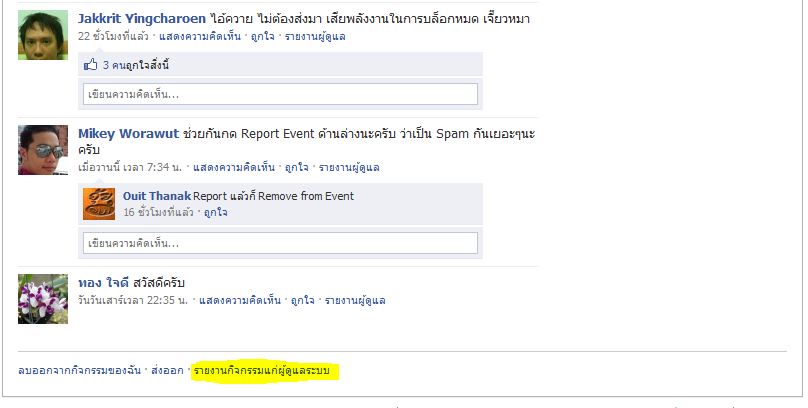The image size is (808, 408).
Task: Click comment field under Jakkrit's post
Action: 280,94
